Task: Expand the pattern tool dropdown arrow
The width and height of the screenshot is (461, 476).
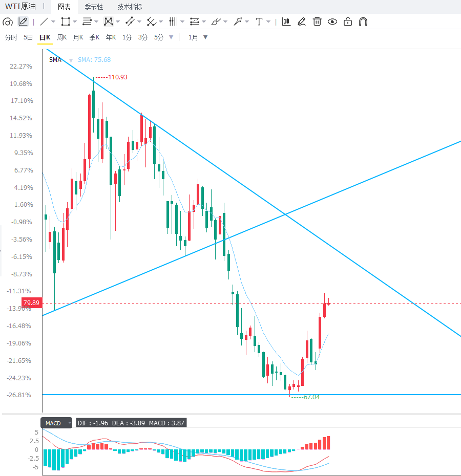Action: coord(118,22)
